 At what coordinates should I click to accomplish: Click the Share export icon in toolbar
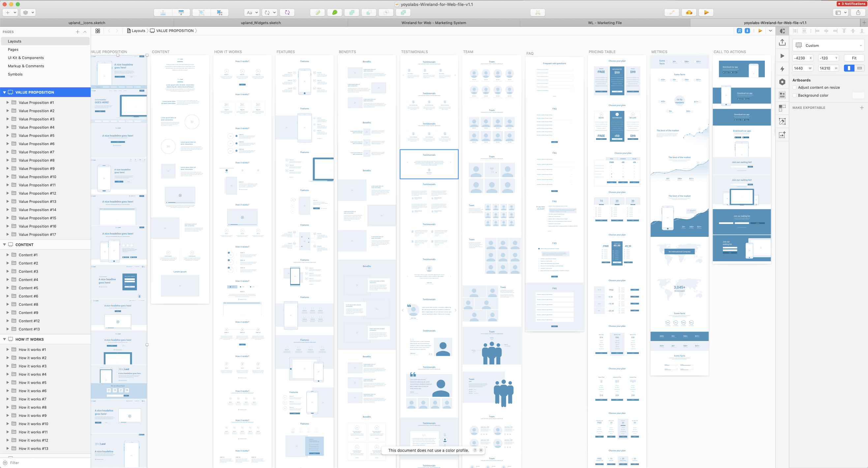[858, 13]
